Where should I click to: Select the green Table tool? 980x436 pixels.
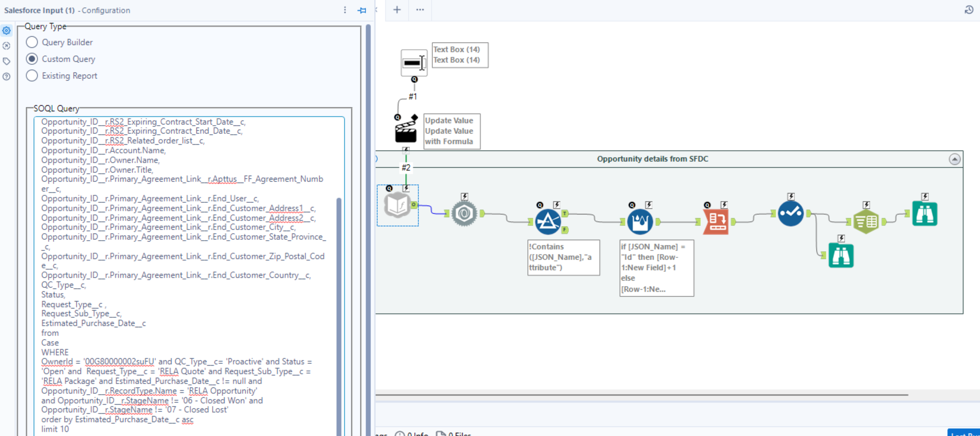tap(866, 222)
